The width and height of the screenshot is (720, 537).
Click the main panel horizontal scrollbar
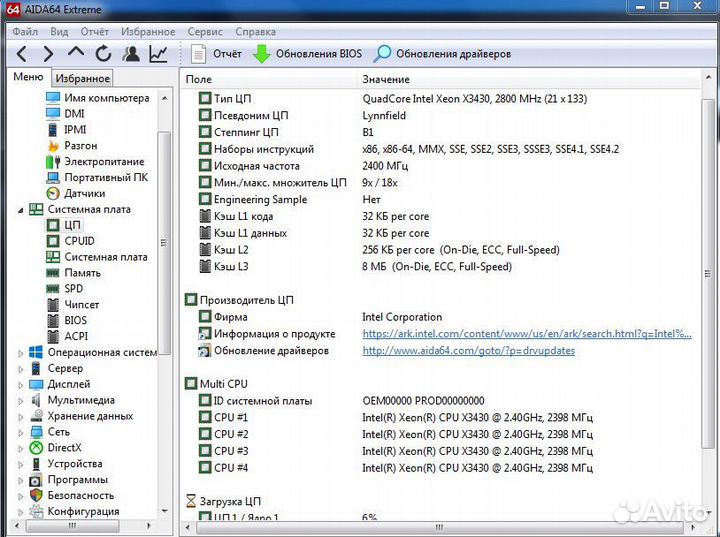(439, 527)
